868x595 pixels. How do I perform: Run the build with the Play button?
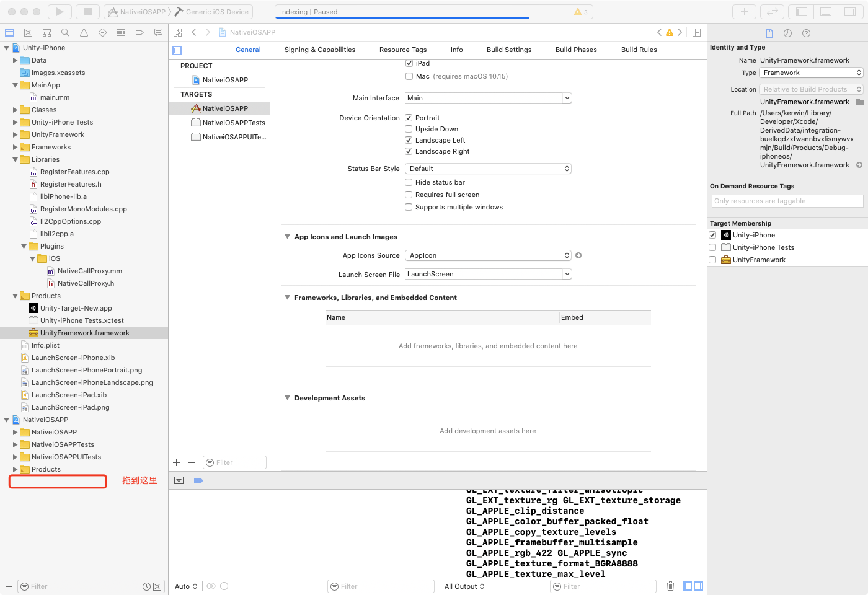[60, 12]
